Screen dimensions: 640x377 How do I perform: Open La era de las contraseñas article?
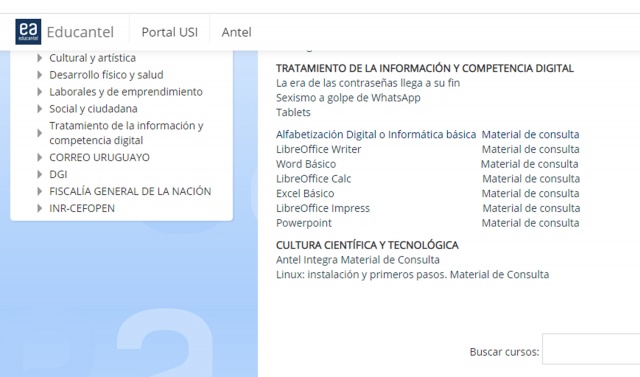coord(368,83)
